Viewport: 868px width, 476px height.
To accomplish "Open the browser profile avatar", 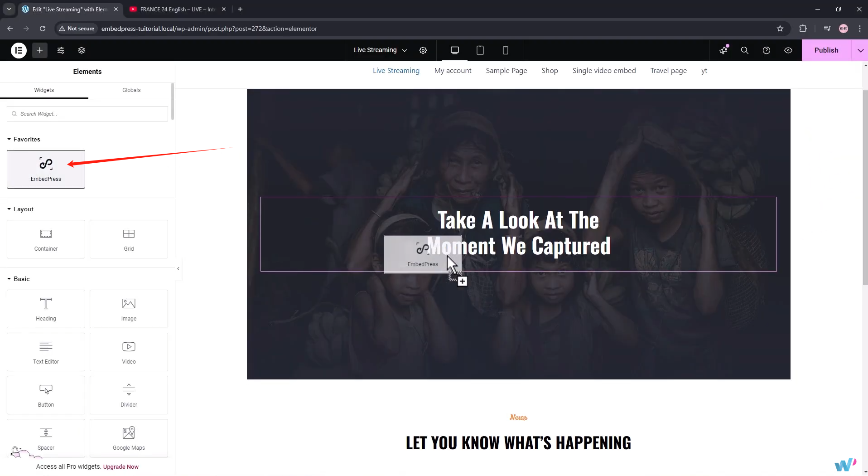I will [844, 29].
